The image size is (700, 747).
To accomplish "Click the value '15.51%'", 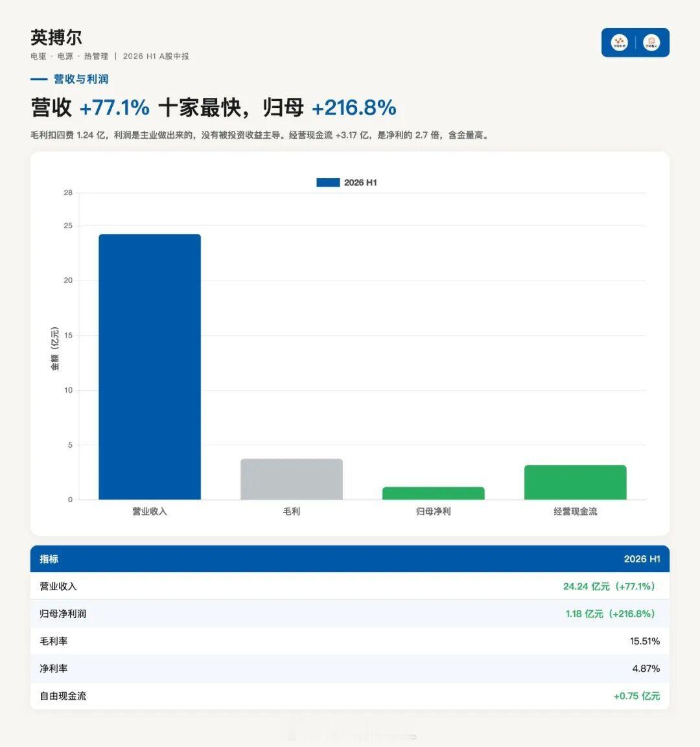I will click(x=645, y=641).
